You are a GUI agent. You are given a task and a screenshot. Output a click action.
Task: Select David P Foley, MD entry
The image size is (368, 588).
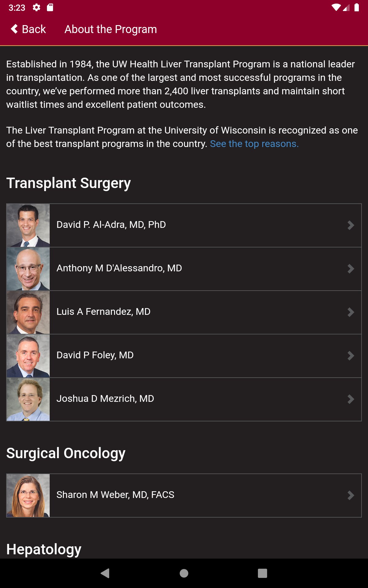95,355
